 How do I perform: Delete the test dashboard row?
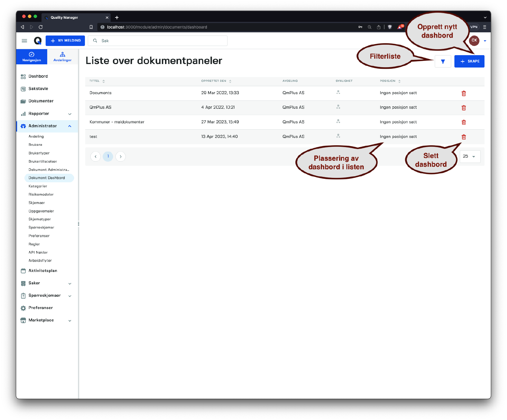(x=464, y=137)
